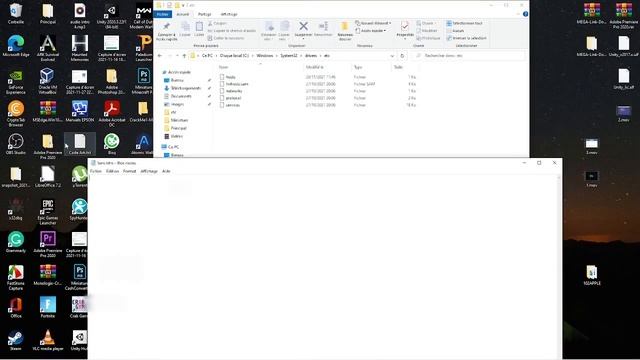Image resolution: width=640 pixels, height=360 pixels.
Task: Select the Grammarly desktop icon
Action: pyautogui.click(x=16, y=242)
